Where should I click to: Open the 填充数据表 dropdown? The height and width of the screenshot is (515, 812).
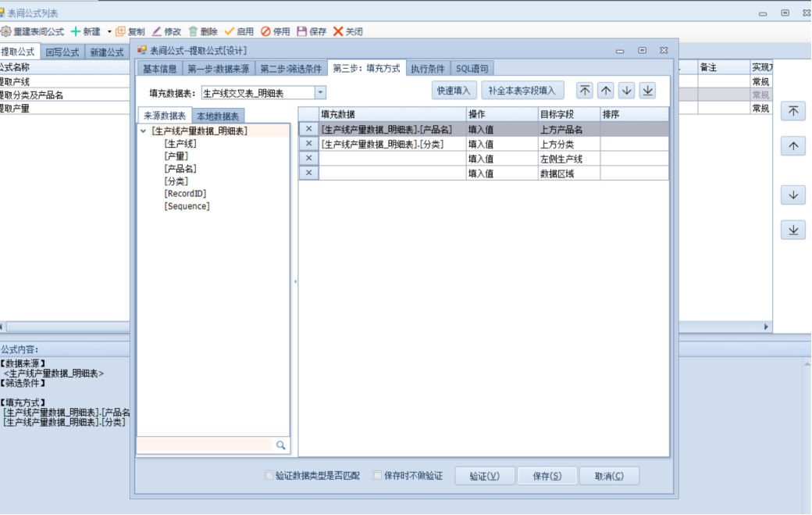coord(320,93)
